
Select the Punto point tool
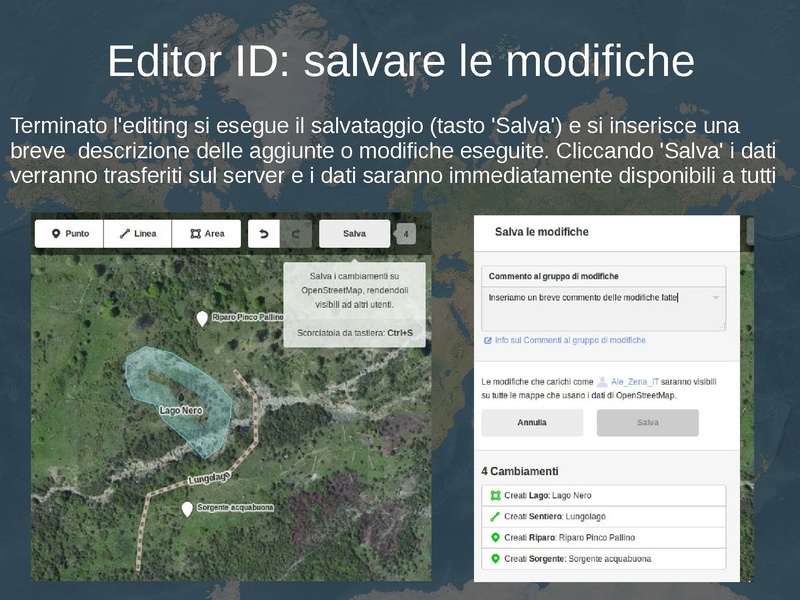[x=69, y=234]
